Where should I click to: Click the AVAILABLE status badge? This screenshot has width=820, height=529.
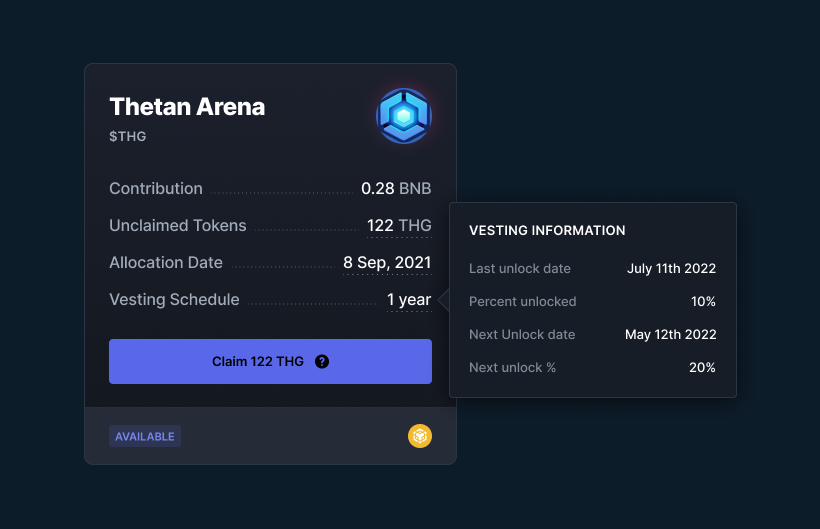[x=145, y=436]
